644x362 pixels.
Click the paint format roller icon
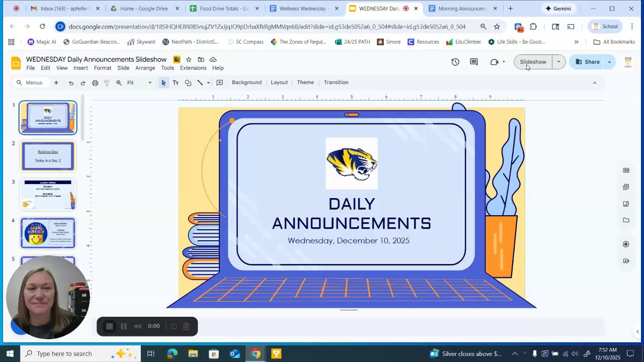pyautogui.click(x=107, y=82)
